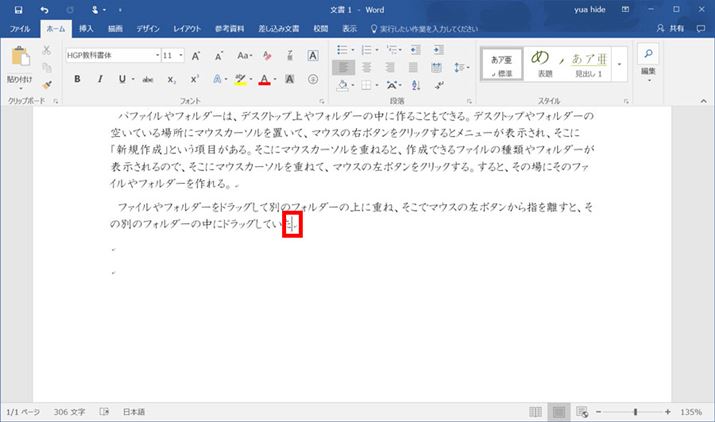Viewport: 715px width, 422px height.
Task: Apply character border with boxed A
Action: pos(313,56)
